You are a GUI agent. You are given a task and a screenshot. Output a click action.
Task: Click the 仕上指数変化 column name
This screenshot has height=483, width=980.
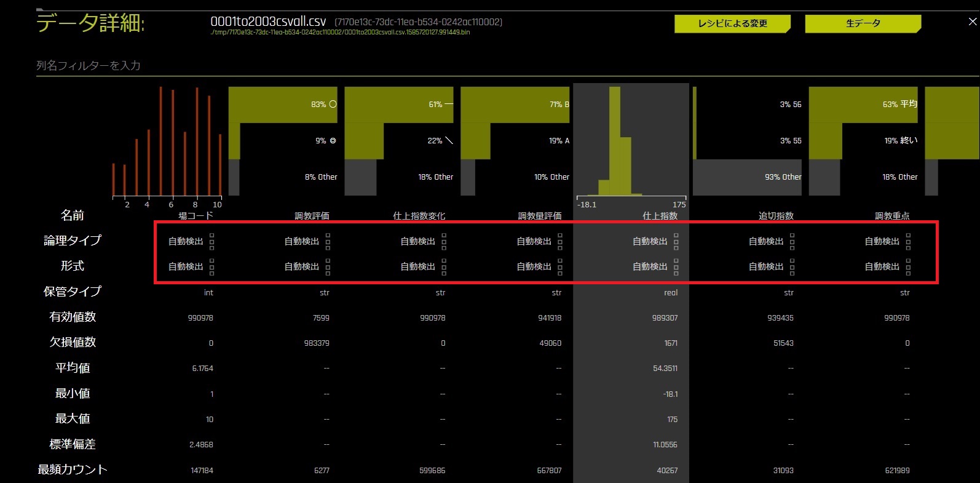point(419,216)
